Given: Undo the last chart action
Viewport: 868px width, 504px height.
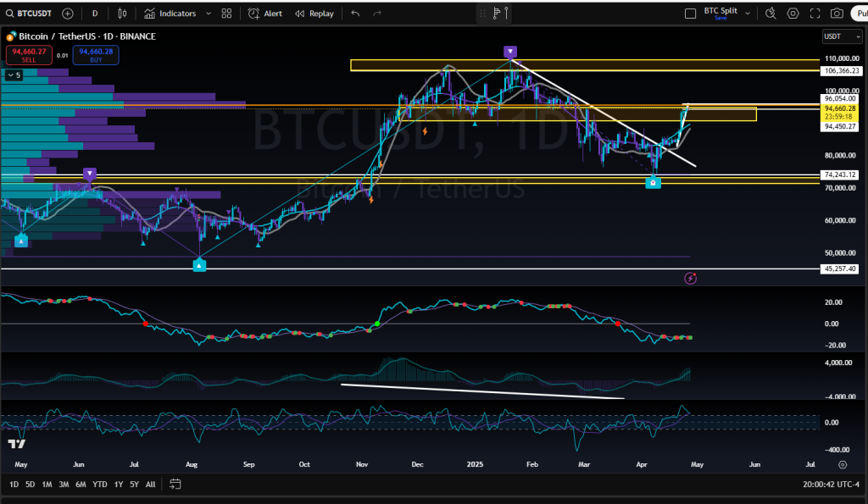Looking at the screenshot, I should click(355, 14).
